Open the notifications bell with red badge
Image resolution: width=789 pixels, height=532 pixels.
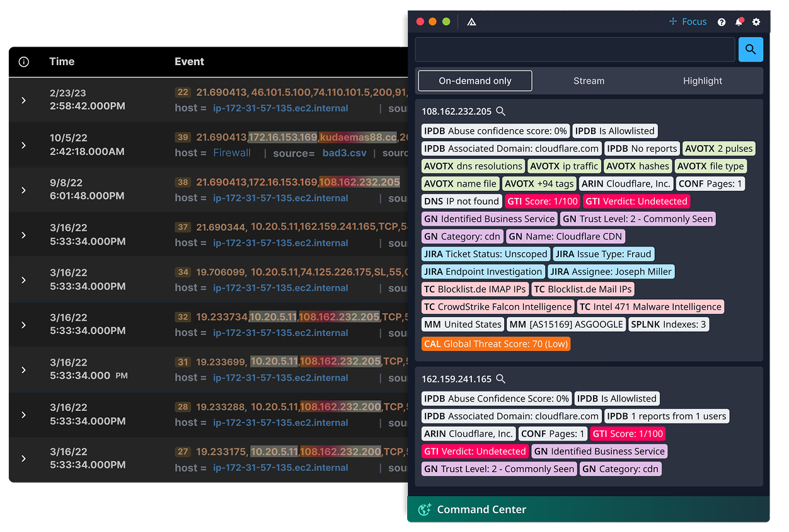coord(739,21)
